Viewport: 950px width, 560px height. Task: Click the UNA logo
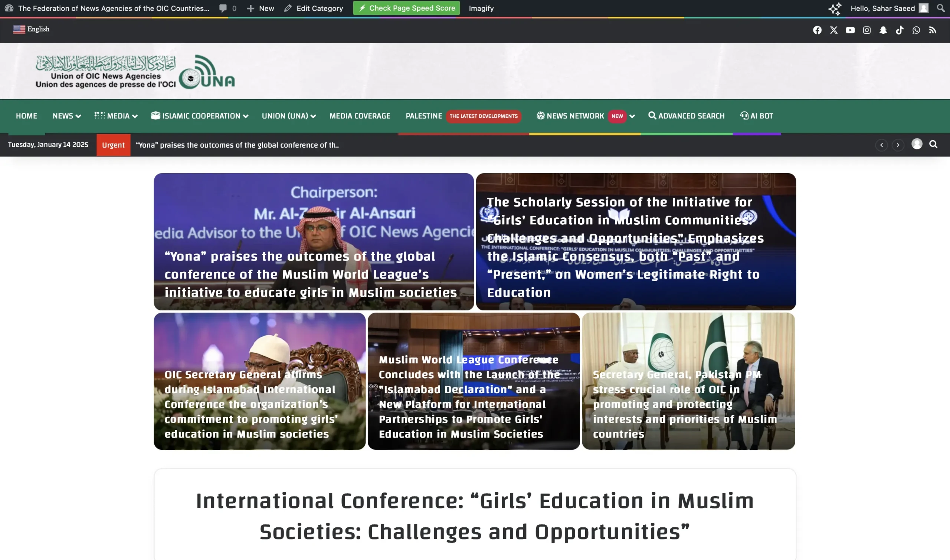(x=135, y=72)
